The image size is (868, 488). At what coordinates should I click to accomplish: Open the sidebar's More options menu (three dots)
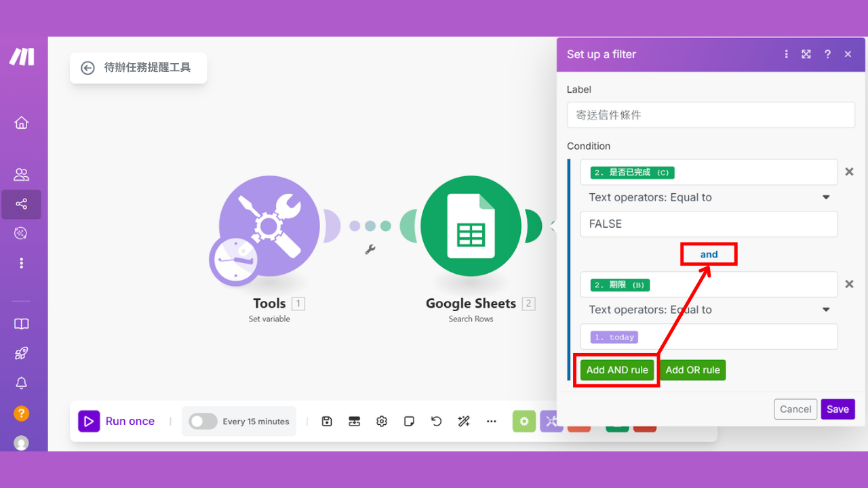(22, 263)
